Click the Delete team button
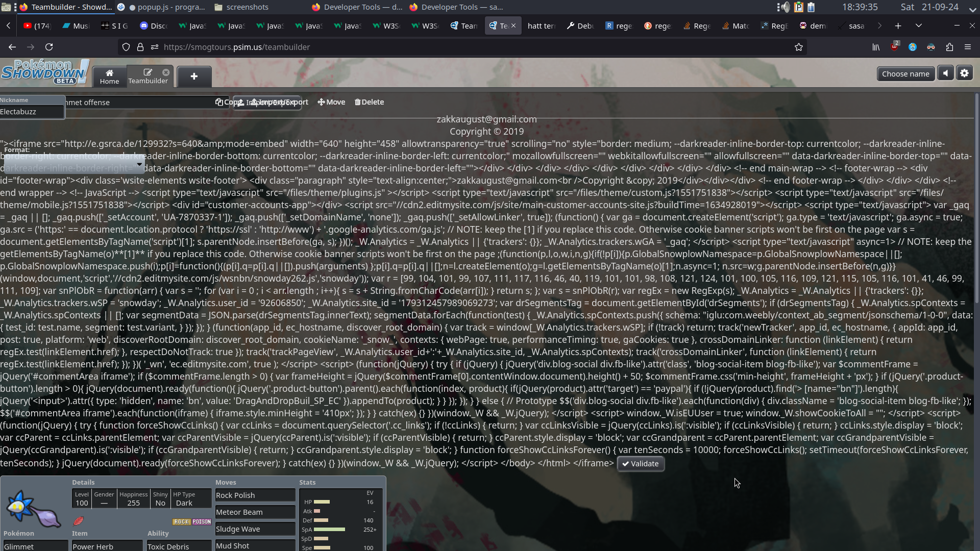Viewport: 980px width, 551px height. (x=369, y=102)
